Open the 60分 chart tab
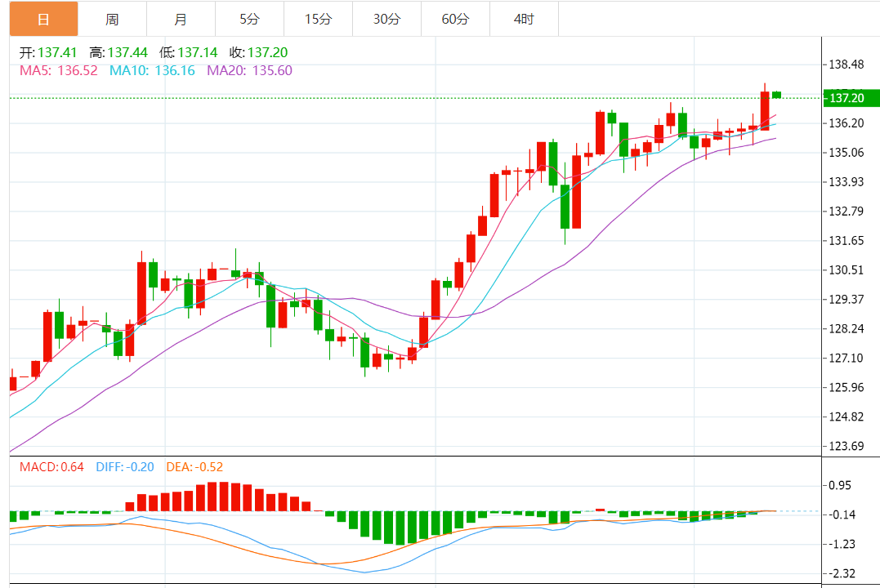The width and height of the screenshot is (880, 588). coord(455,19)
